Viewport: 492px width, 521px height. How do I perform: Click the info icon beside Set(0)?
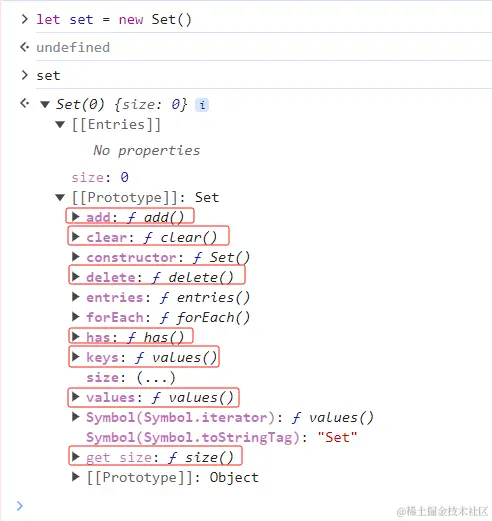click(202, 105)
